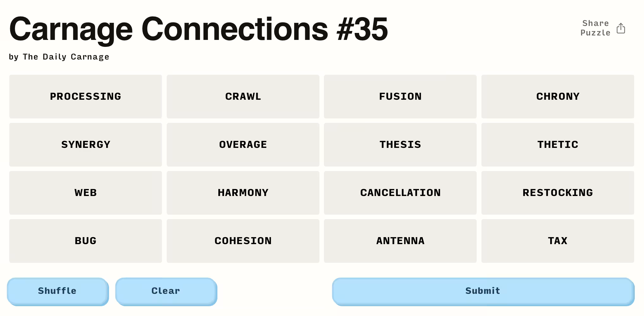644x316 pixels.
Task: Select the SYNERGY tile
Action: [x=86, y=145]
